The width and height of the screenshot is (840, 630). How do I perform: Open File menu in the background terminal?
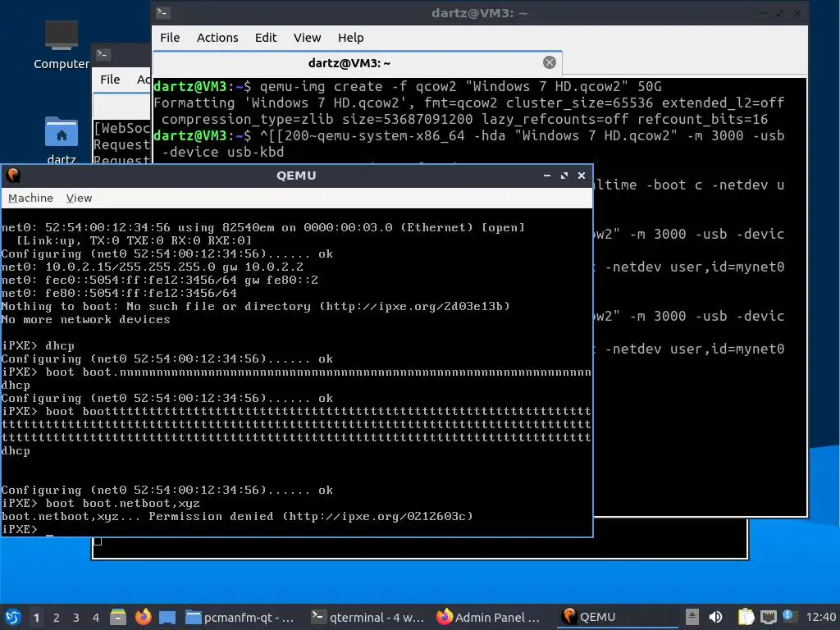(x=110, y=80)
